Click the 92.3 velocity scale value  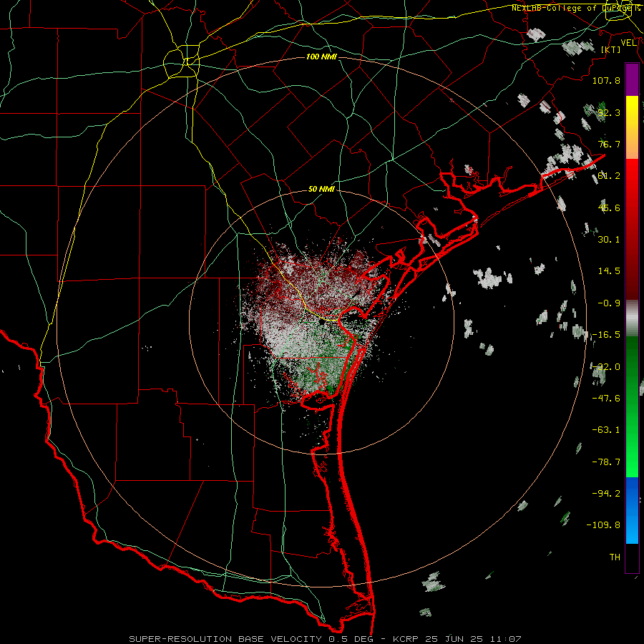point(609,112)
